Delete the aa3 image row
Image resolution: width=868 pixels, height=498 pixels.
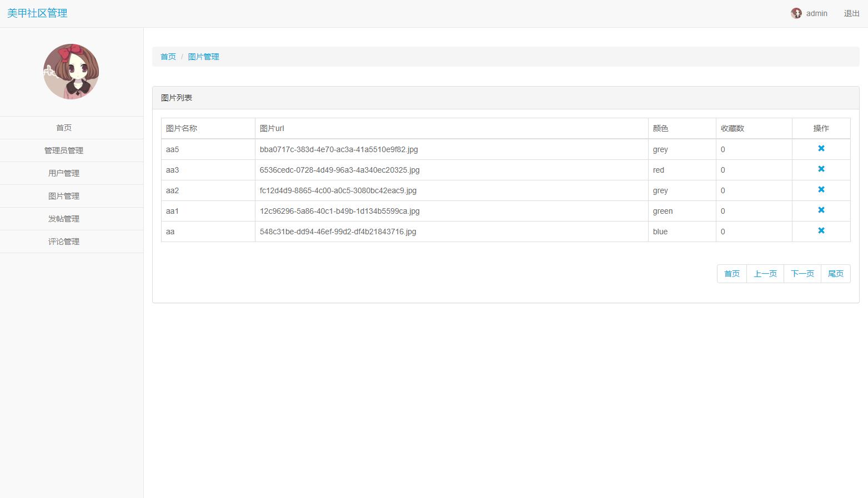click(821, 169)
